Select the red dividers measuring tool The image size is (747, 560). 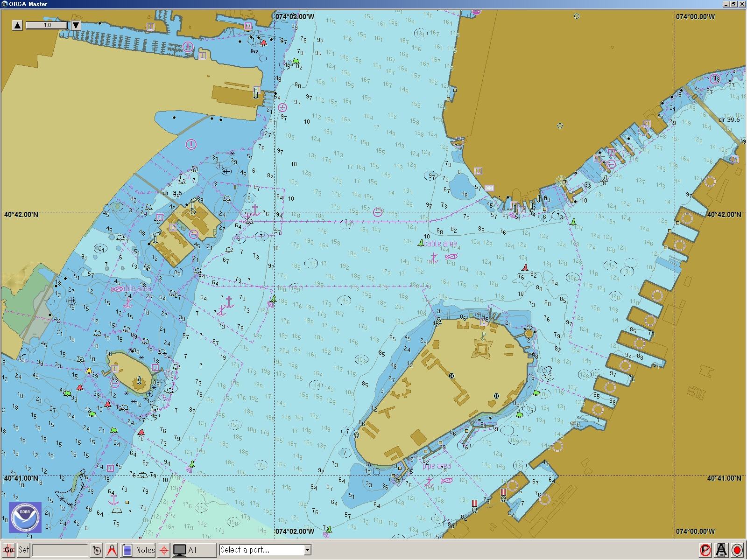coord(112,550)
